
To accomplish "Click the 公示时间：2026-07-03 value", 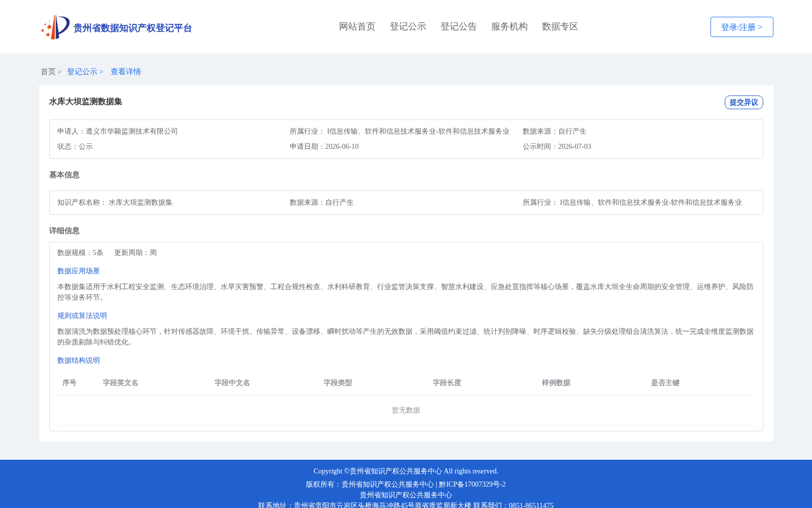I will (557, 146).
